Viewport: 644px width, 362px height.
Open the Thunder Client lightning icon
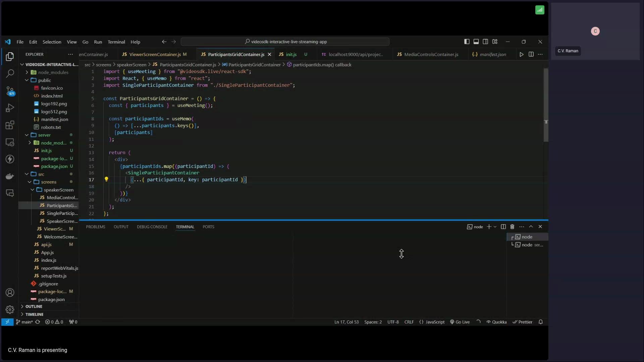10,159
